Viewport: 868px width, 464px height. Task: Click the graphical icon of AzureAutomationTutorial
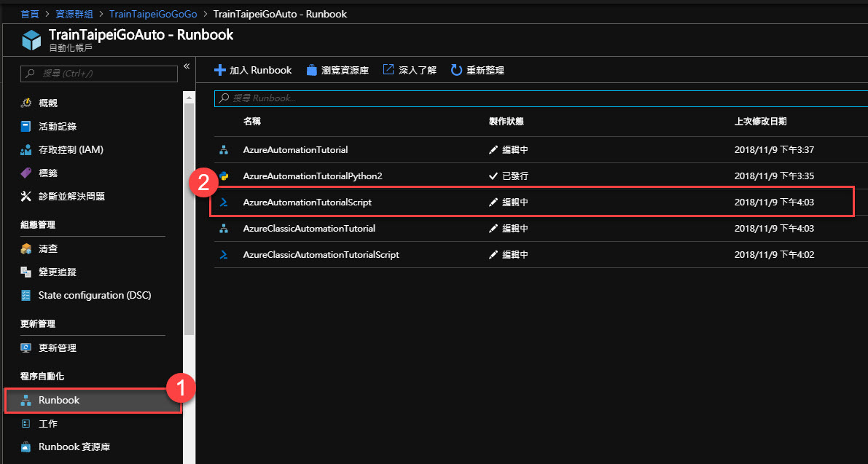(x=224, y=150)
